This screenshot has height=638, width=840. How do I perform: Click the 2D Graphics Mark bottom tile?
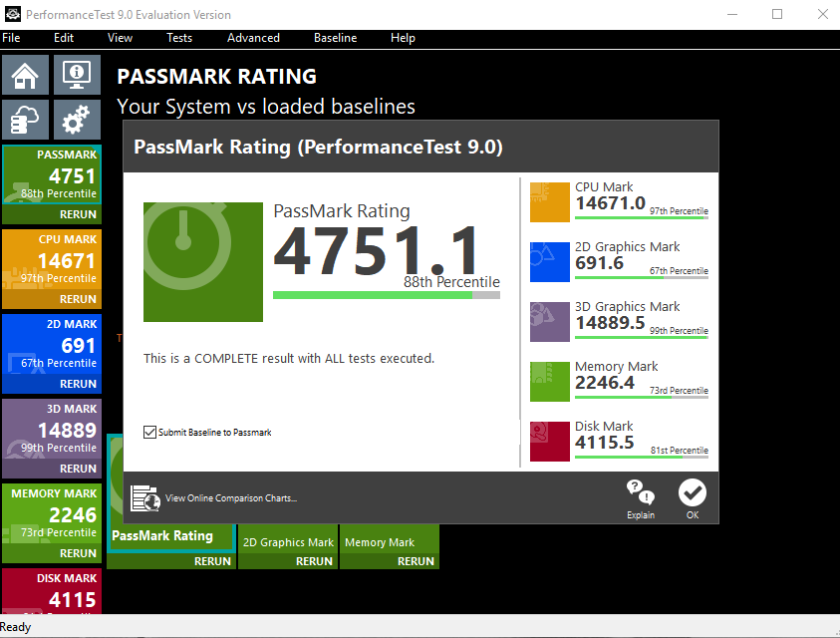288,539
